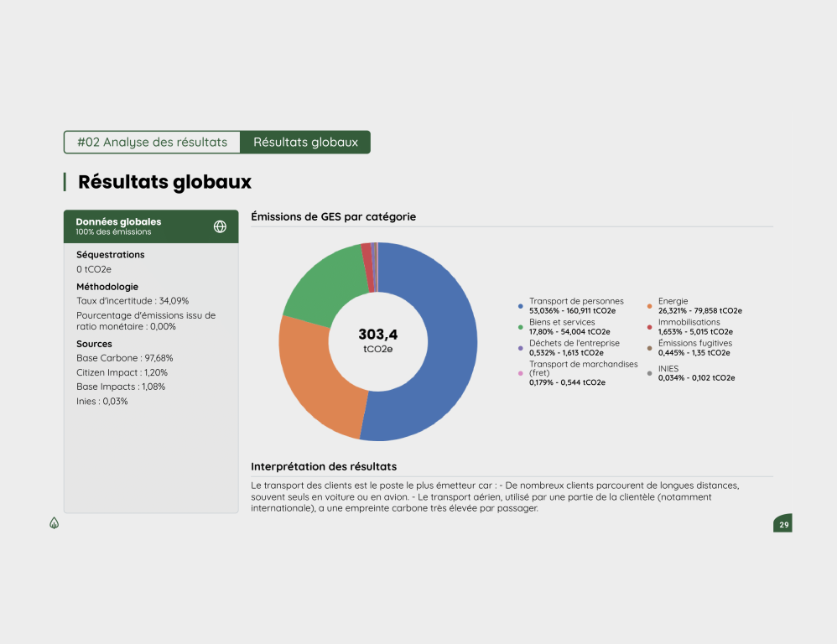Screen dimensions: 837x644
Task: Click the Taux d'incertitude : 34,09% line
Action: (133, 301)
